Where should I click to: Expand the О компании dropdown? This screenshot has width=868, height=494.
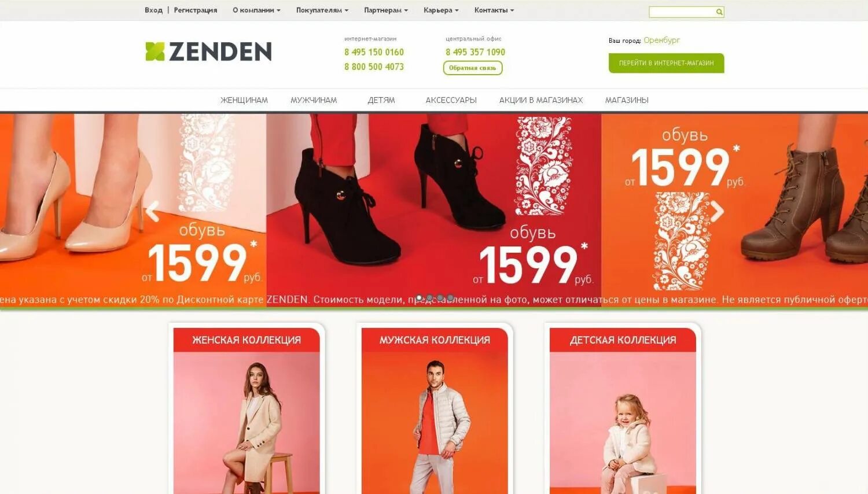tap(256, 10)
